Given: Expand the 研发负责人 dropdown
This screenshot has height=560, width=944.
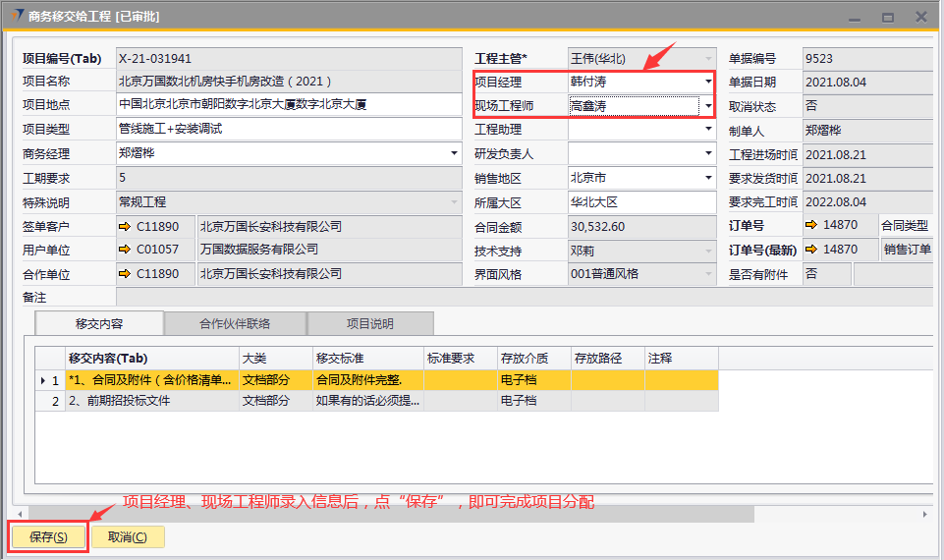Looking at the screenshot, I should (x=707, y=154).
